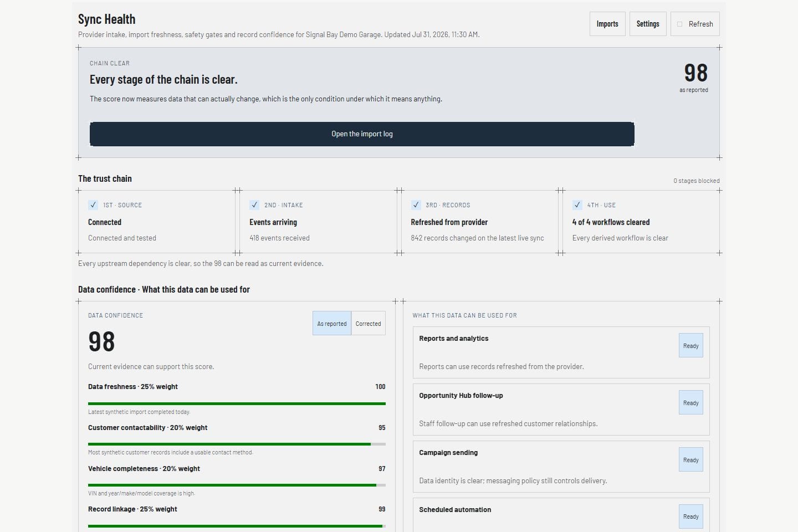The width and height of the screenshot is (798, 532).
Task: Click the Ready badge for Scheduled automation
Action: [x=691, y=516]
